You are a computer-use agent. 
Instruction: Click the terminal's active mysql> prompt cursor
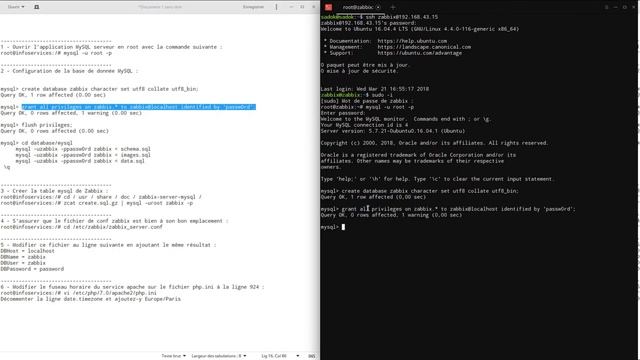(x=343, y=227)
